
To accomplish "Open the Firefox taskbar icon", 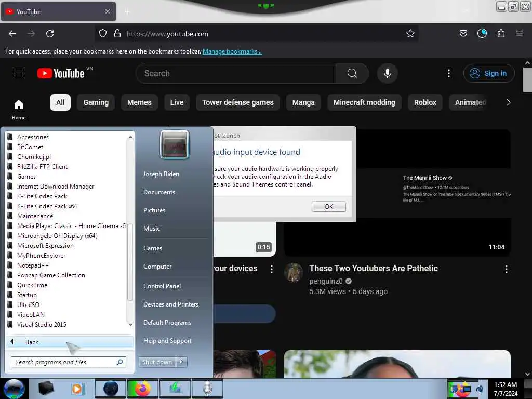I will (143, 389).
